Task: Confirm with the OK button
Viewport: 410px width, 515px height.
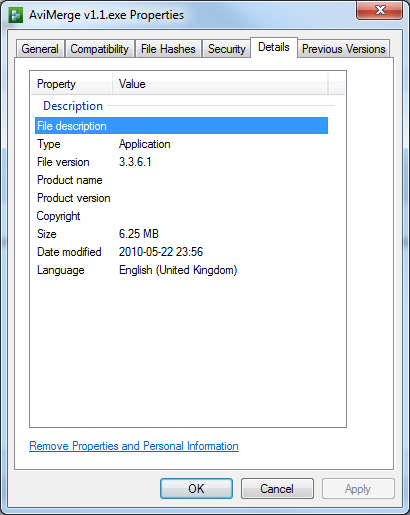Action: (x=196, y=489)
